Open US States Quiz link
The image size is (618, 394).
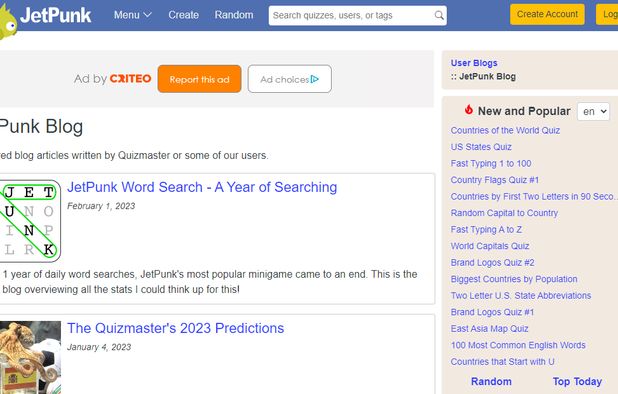click(x=481, y=147)
